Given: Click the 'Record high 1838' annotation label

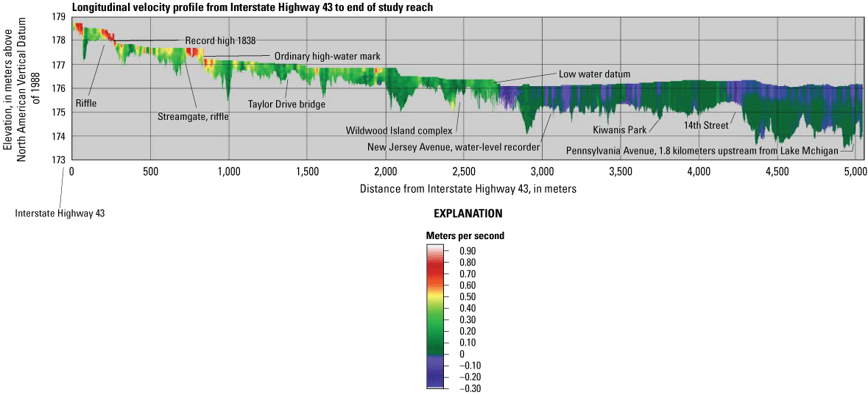Looking at the screenshot, I should 220,40.
